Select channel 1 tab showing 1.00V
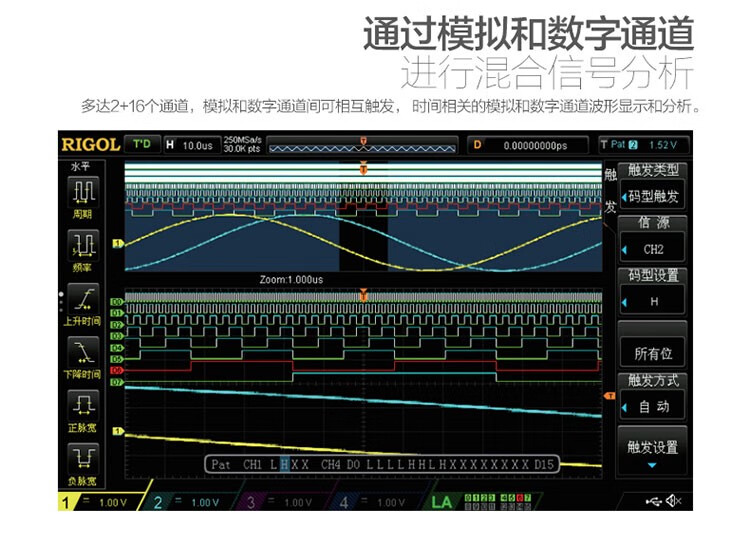This screenshot has height=545, width=750. click(99, 502)
